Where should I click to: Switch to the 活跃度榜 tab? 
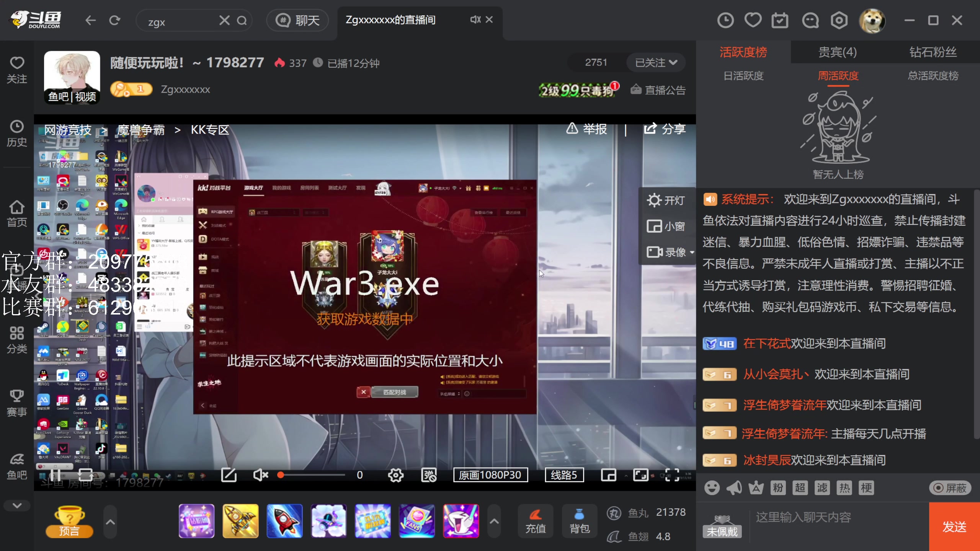(x=743, y=52)
